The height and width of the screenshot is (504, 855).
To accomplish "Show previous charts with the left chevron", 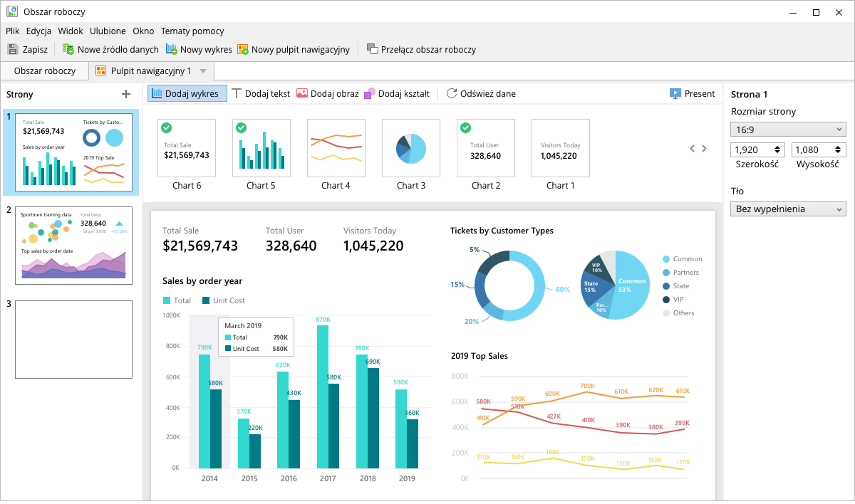I will 692,149.
